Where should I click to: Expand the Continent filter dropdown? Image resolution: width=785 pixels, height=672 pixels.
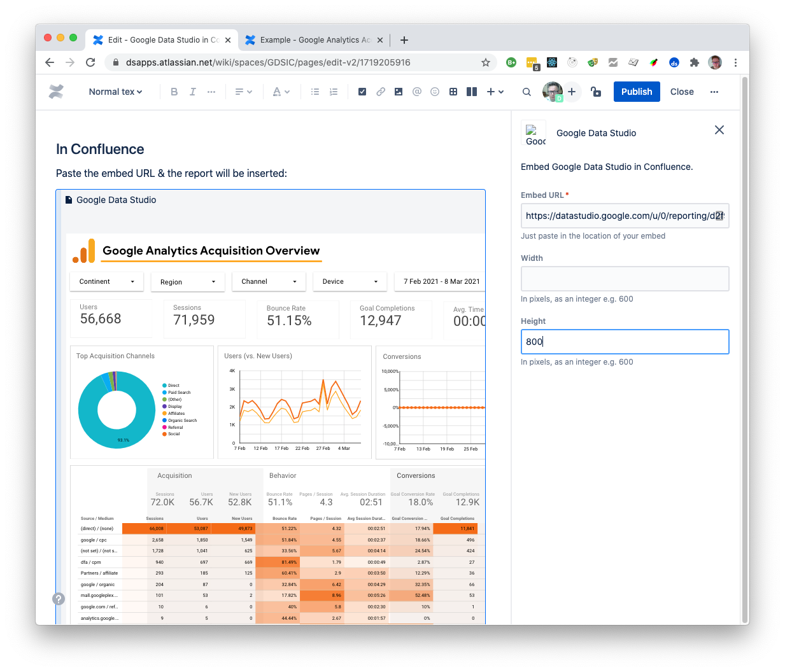(x=106, y=281)
